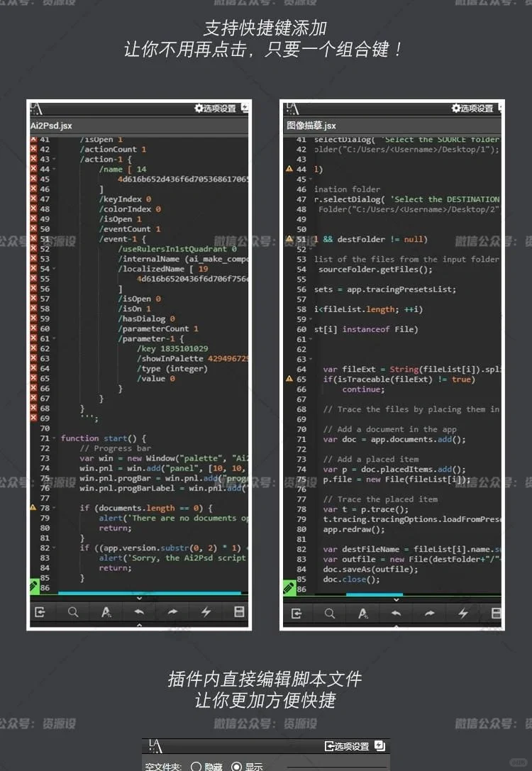Screen dimensions: 532x771
Task: Open 选项设置 in Ai2Psd.jsx panel
Action: (x=216, y=109)
